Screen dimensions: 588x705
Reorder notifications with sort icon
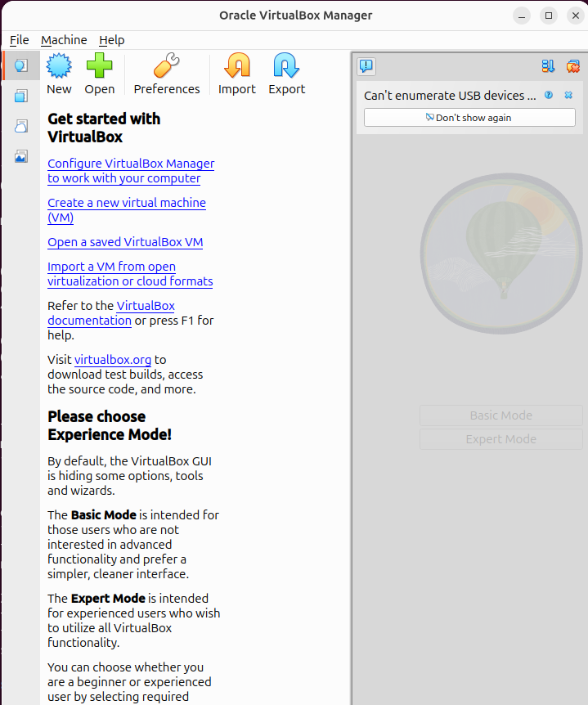548,66
